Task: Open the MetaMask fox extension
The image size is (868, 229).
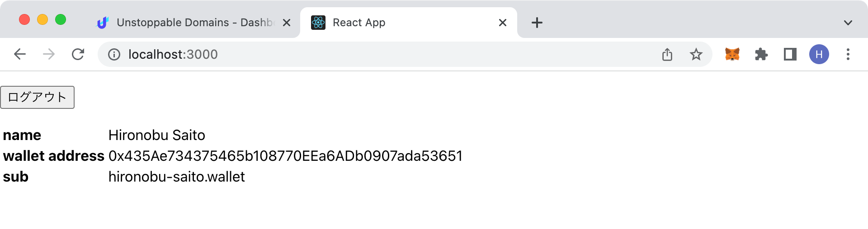Action: pos(732,54)
